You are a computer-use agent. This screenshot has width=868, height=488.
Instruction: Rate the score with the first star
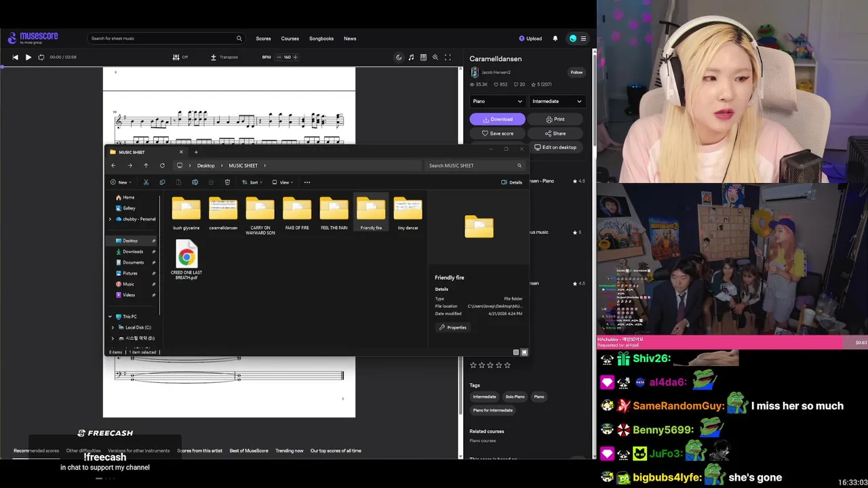point(473,365)
